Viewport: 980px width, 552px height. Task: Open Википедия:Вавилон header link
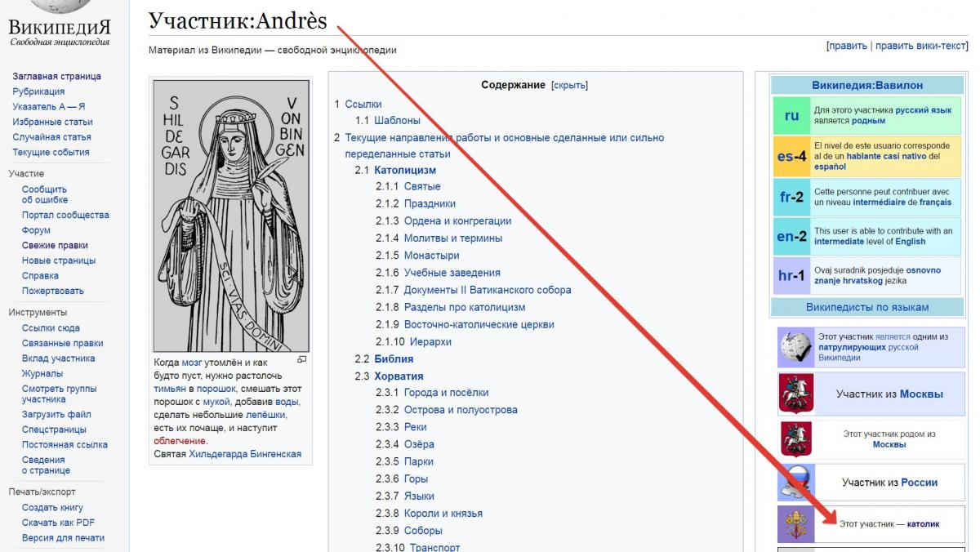click(867, 85)
